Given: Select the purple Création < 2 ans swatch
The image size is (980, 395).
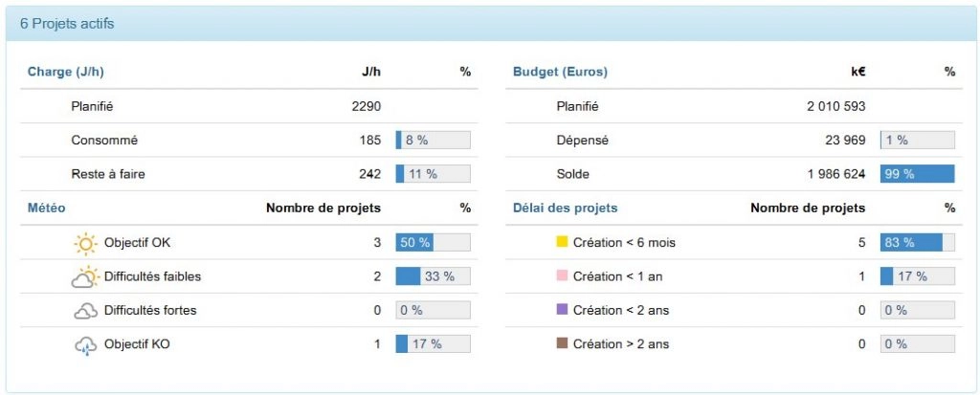Looking at the screenshot, I should (x=562, y=309).
